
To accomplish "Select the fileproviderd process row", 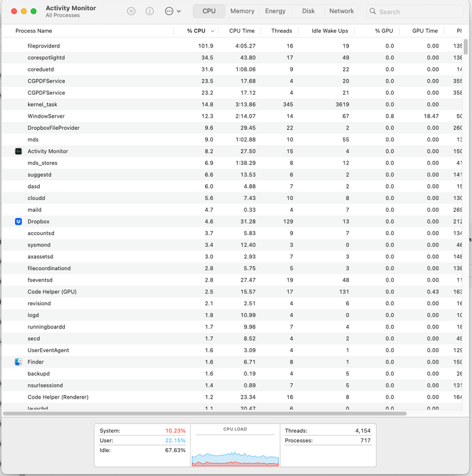I will (232, 46).
